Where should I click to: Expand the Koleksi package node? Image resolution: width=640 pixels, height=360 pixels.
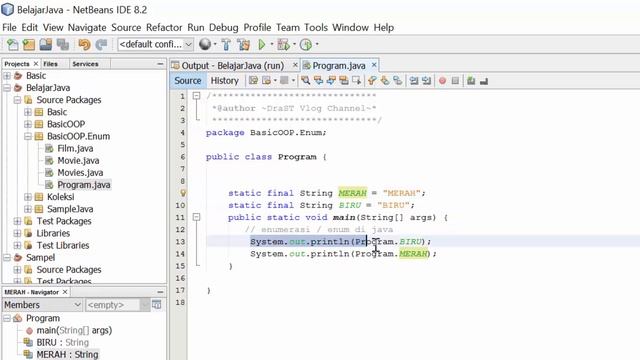tap(28, 197)
